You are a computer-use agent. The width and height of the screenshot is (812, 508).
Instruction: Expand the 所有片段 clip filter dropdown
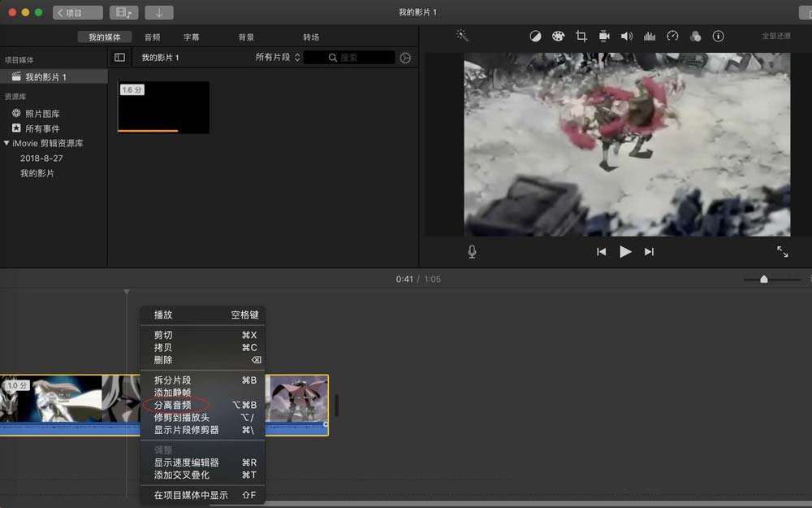274,57
